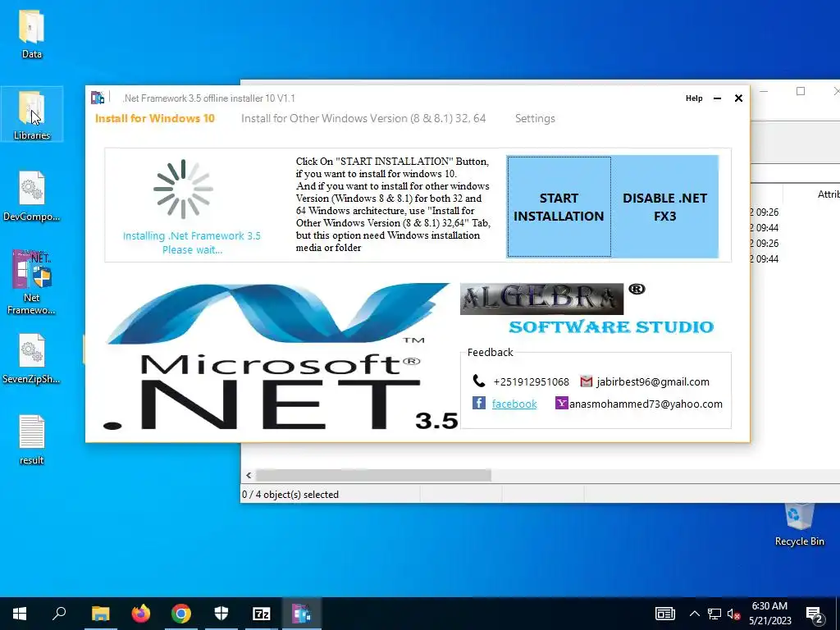This screenshot has height=630, width=840.
Task: Open Windows Security shield in taskbar
Action: [x=221, y=614]
